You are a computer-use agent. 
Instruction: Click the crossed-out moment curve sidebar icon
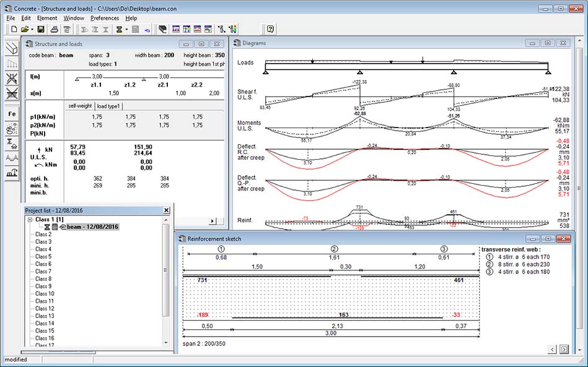tap(12, 79)
